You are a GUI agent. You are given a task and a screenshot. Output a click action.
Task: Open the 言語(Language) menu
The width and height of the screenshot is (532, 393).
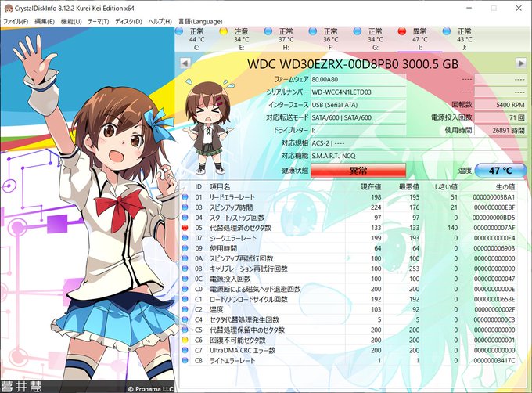tap(200, 21)
